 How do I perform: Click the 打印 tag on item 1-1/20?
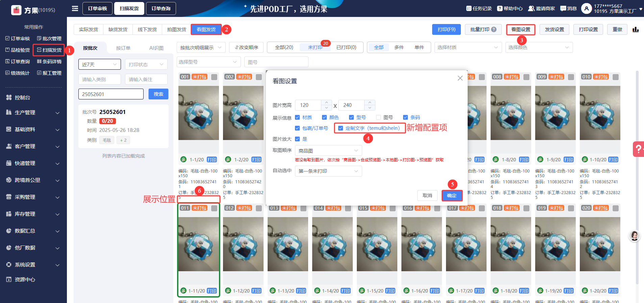[x=212, y=160]
